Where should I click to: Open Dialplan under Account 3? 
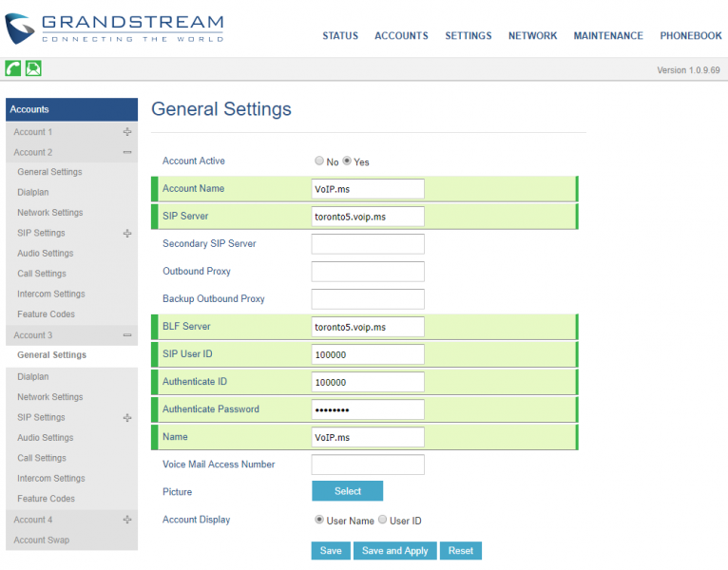pos(33,376)
